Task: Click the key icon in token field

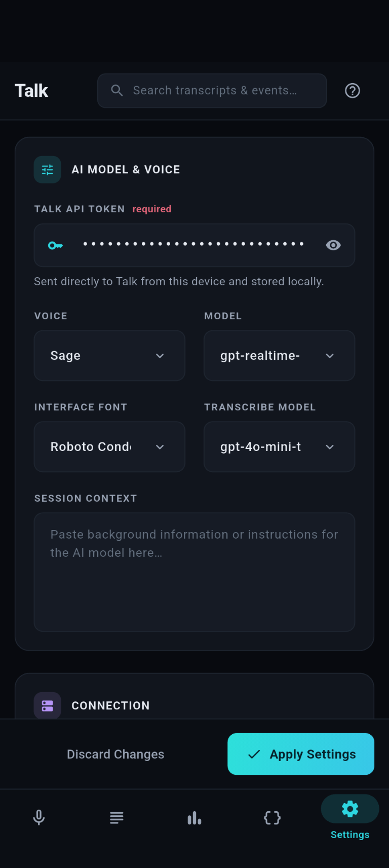Action: click(55, 245)
